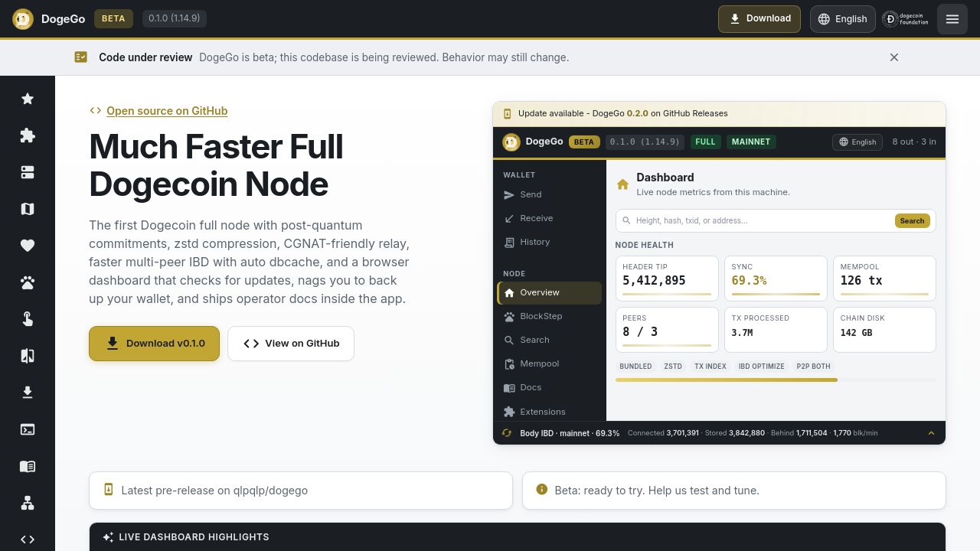Open the compare panels sidebar icon

coord(28,356)
